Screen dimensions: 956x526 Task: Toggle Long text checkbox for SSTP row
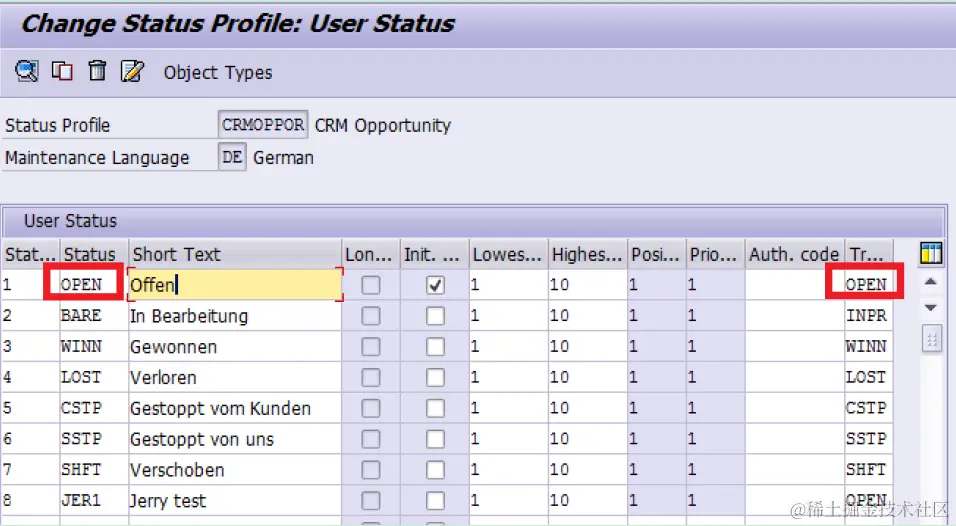[371, 439]
